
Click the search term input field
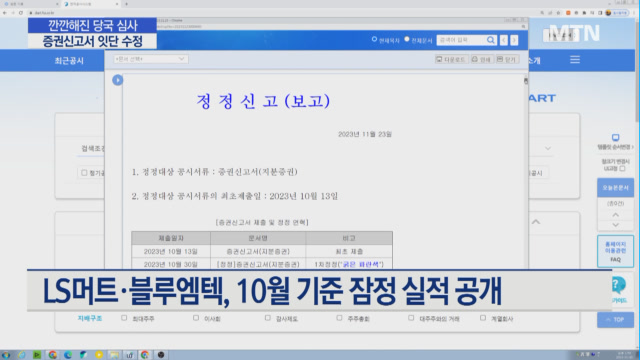click(461, 40)
